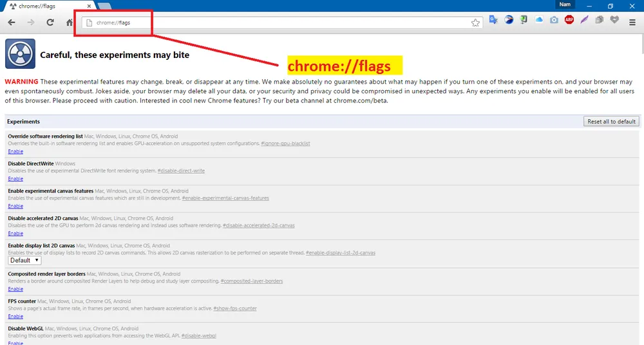The width and height of the screenshot is (644, 345).
Task: Click Reset all to default
Action: [x=611, y=122]
